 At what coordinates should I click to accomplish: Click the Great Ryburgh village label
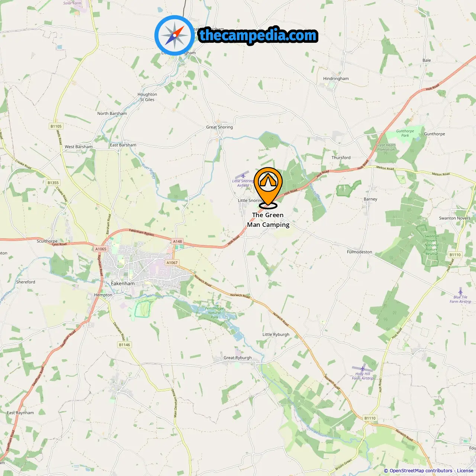[x=238, y=358]
